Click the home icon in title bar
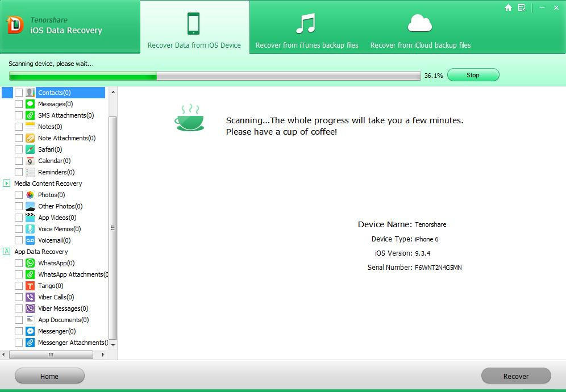 508,7
